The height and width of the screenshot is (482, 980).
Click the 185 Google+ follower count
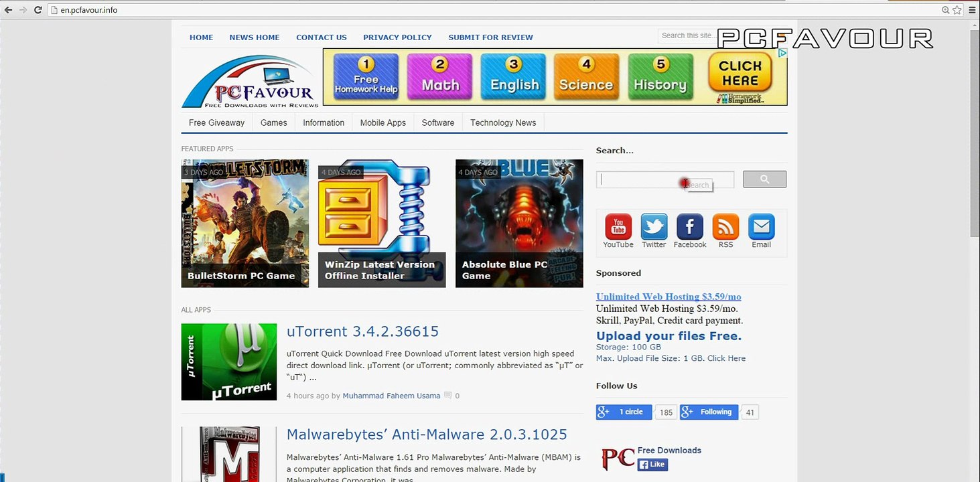666,412
